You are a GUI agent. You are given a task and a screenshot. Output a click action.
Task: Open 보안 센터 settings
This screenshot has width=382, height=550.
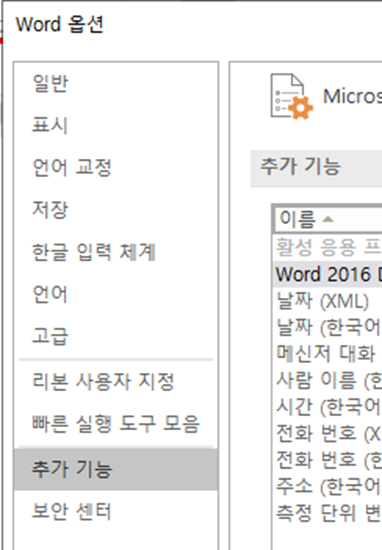(x=116, y=511)
